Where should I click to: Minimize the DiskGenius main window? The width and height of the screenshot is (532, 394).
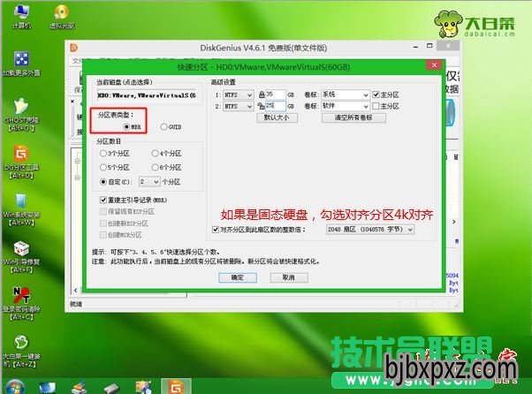415,46
